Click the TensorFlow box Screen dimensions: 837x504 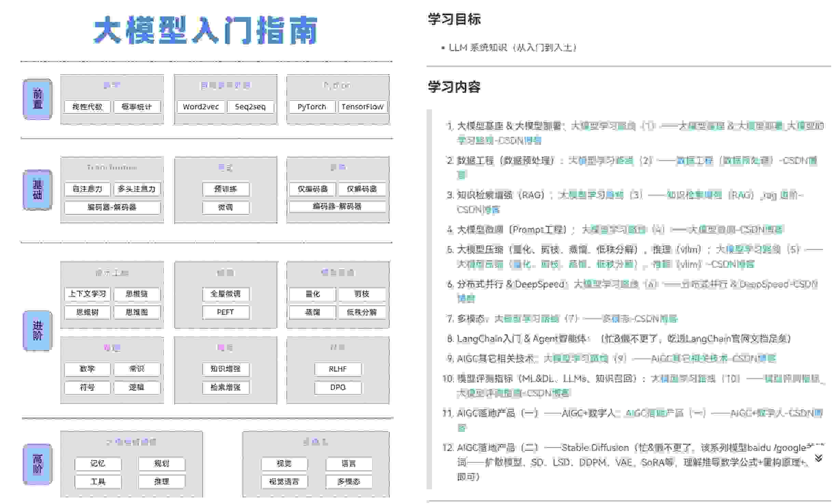pos(362,107)
